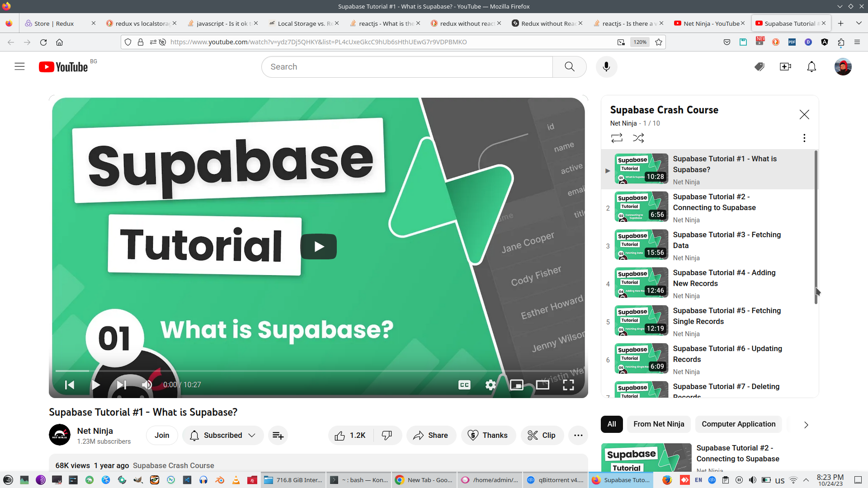Mute the video volume
The image size is (868, 488).
147,385
